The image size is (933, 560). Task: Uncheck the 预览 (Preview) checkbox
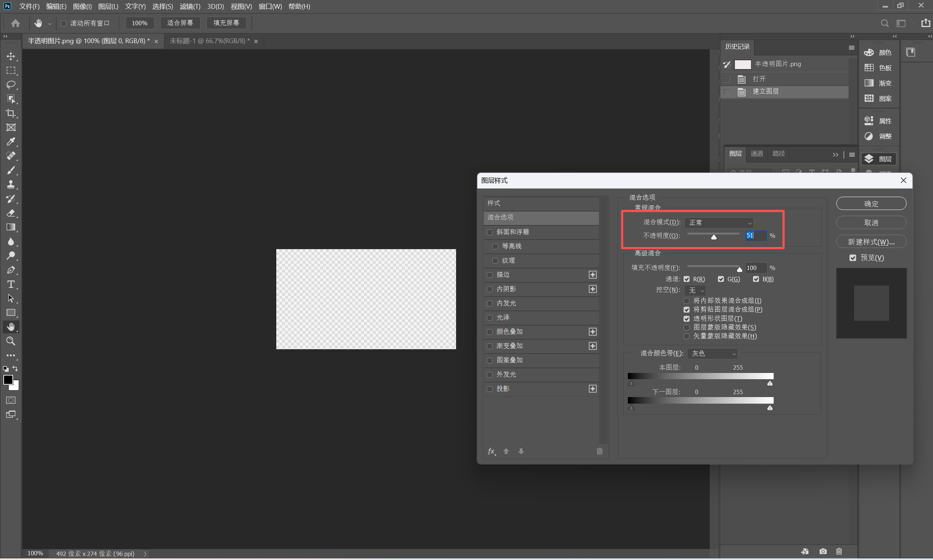point(853,258)
